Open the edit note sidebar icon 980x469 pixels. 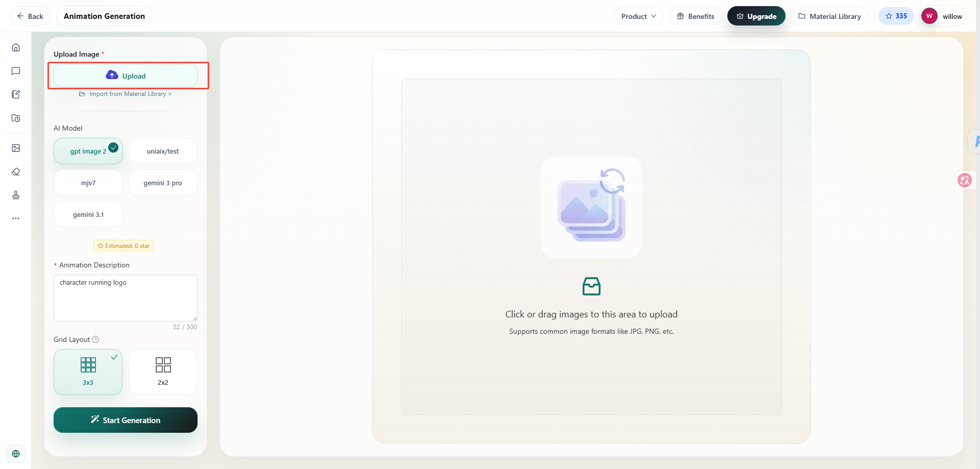16,94
